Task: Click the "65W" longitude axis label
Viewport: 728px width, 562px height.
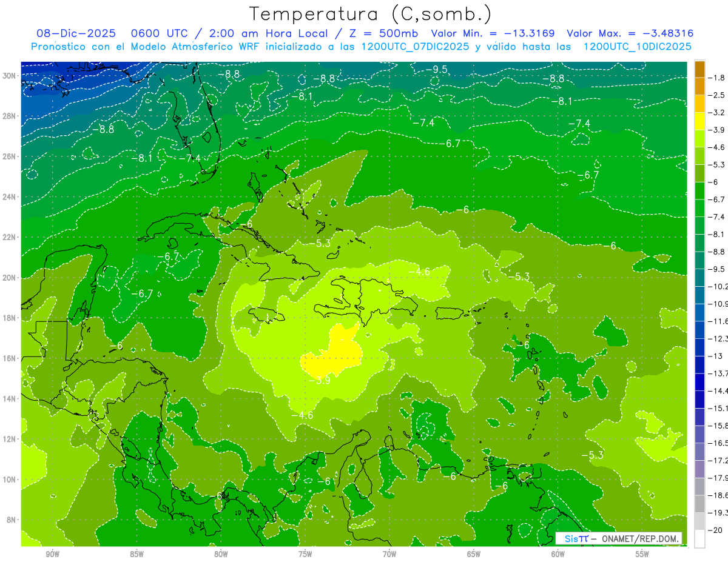Action: point(474,554)
